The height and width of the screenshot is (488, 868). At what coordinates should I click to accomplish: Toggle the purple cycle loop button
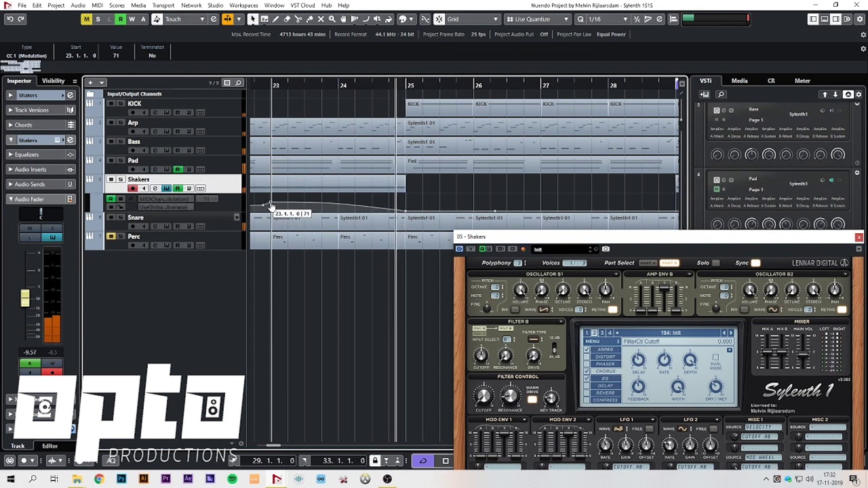click(x=422, y=461)
